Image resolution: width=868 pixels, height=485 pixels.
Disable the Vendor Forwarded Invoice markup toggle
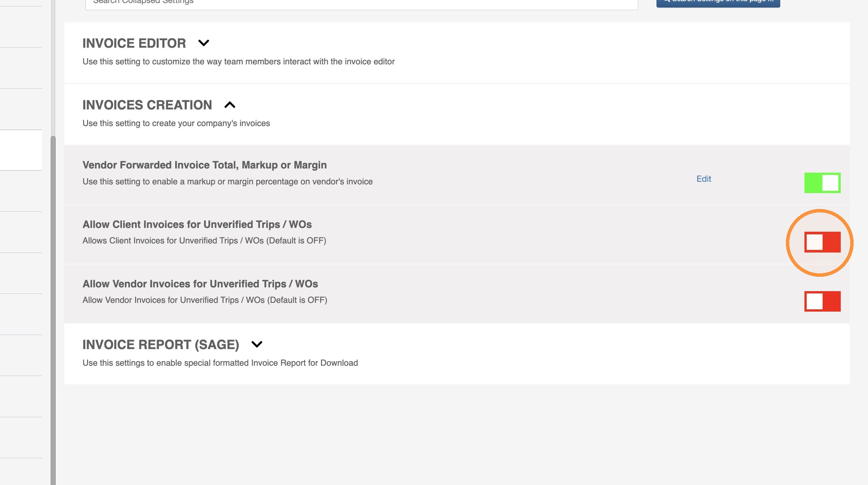tap(822, 183)
